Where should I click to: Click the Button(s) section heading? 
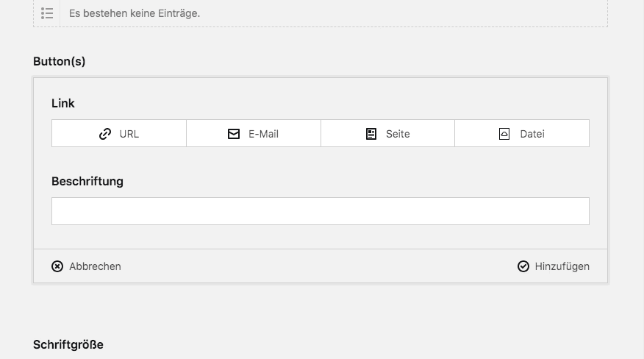tap(60, 62)
